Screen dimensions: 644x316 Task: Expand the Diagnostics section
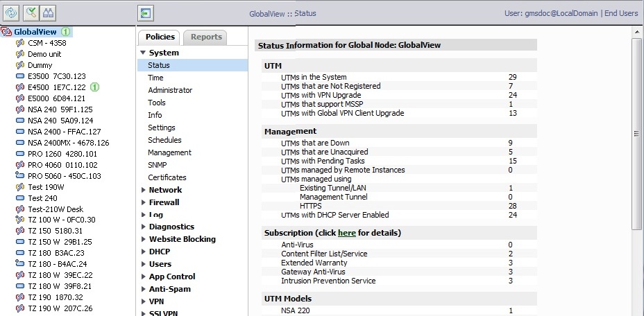pyautogui.click(x=144, y=227)
